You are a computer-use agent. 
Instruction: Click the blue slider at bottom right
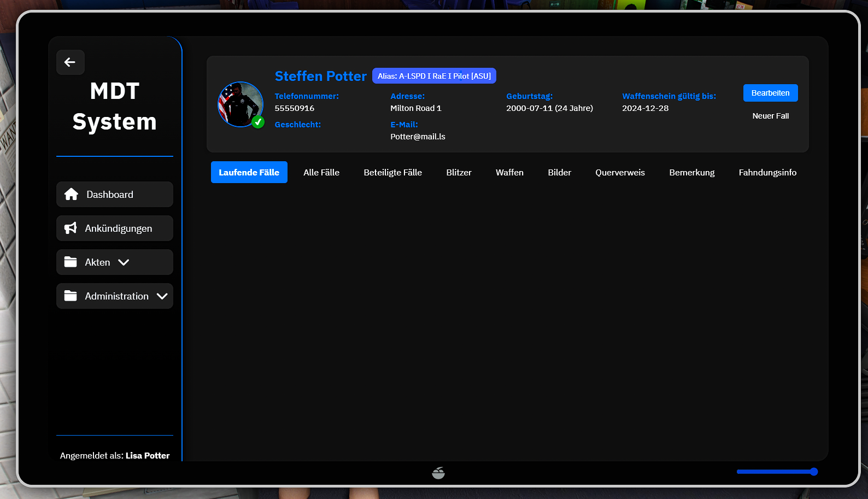777,472
